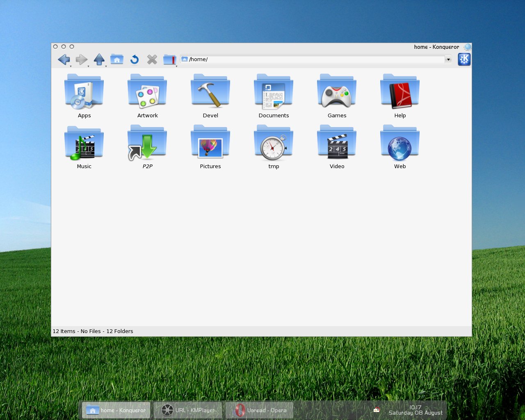Click second window control circle in title bar
525x420 pixels.
tap(64, 47)
